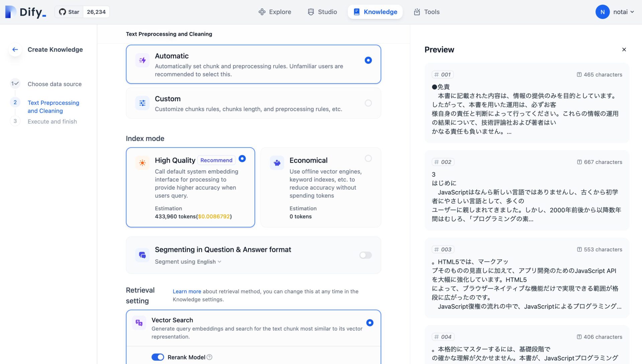642x364 pixels.
Task: Click the Custom sliders icon
Action: pos(142,103)
